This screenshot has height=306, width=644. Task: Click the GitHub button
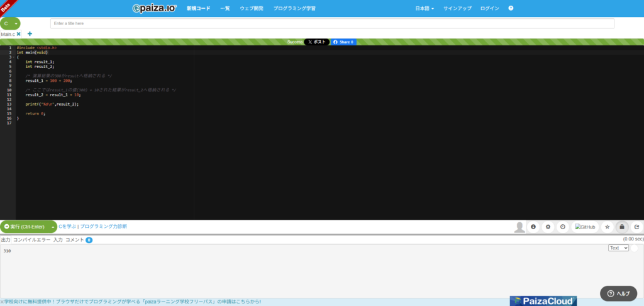coord(585,227)
